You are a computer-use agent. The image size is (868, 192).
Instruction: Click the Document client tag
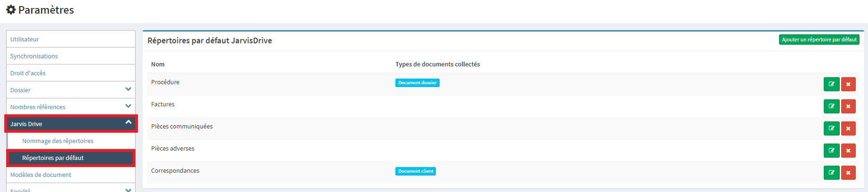coord(416,171)
